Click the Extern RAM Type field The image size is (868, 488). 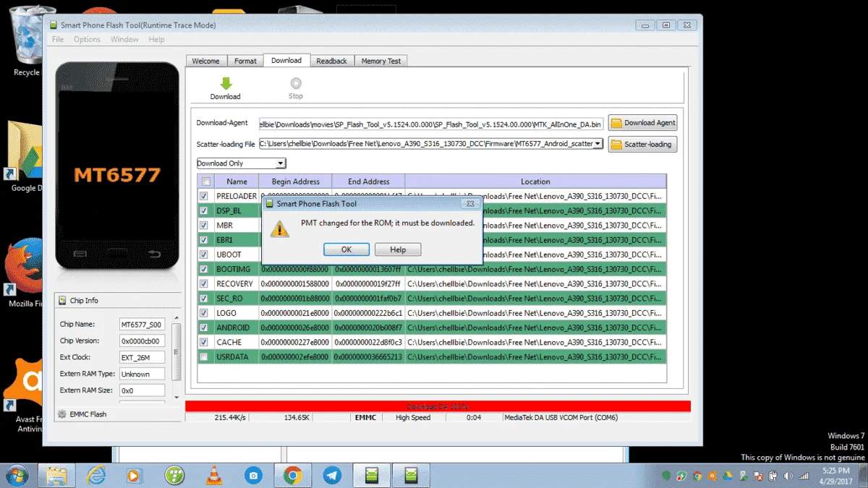142,374
